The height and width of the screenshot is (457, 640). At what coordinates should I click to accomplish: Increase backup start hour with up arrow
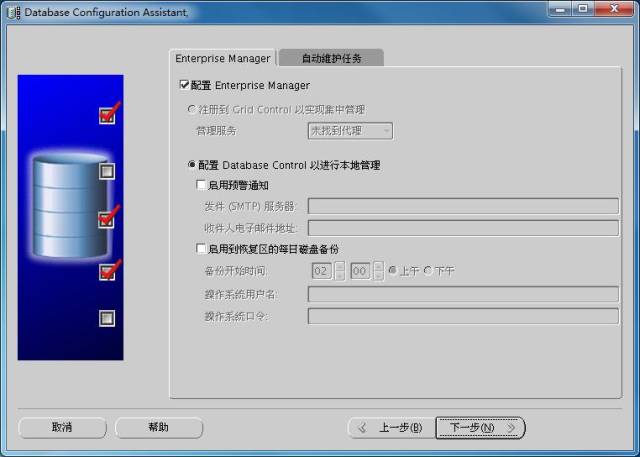click(339, 266)
